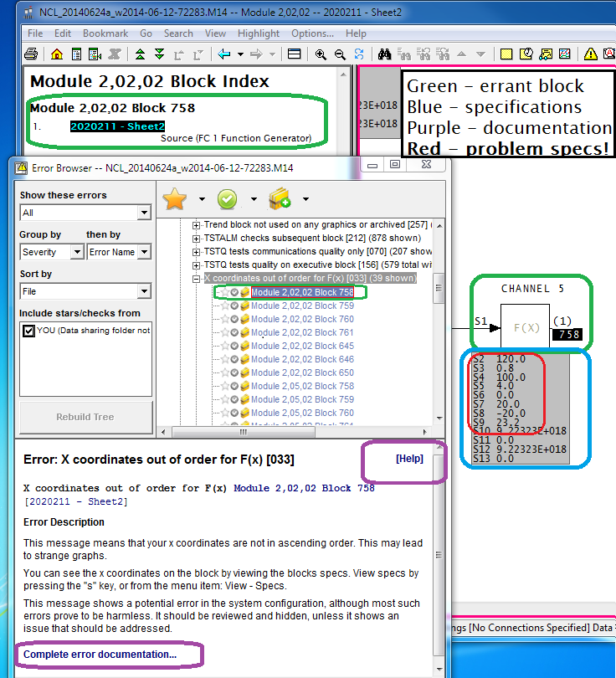616x678 pixels.
Task: Uncheck the YOU data sharing checkbox
Action: coord(28,331)
